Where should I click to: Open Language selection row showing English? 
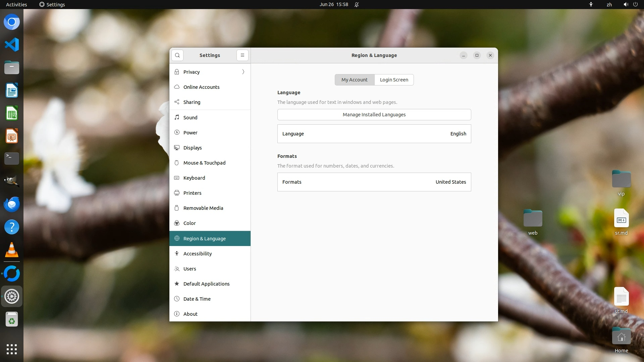374,134
